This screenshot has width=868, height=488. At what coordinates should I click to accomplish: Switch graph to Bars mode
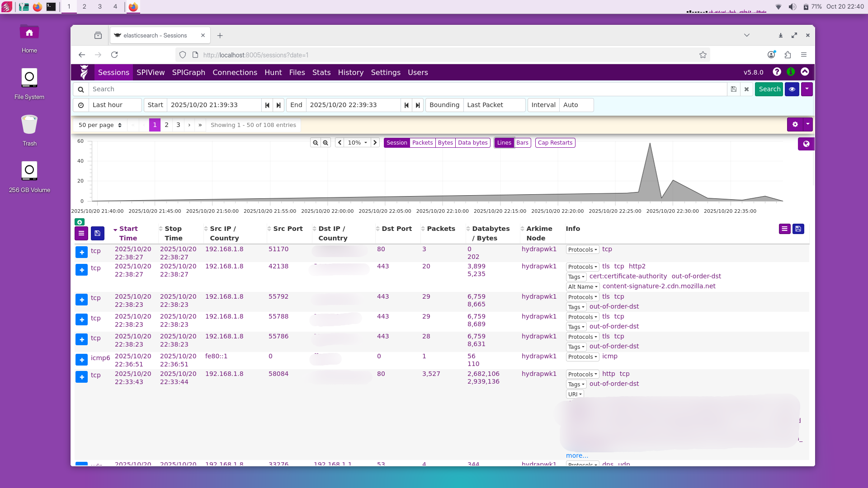(x=522, y=143)
